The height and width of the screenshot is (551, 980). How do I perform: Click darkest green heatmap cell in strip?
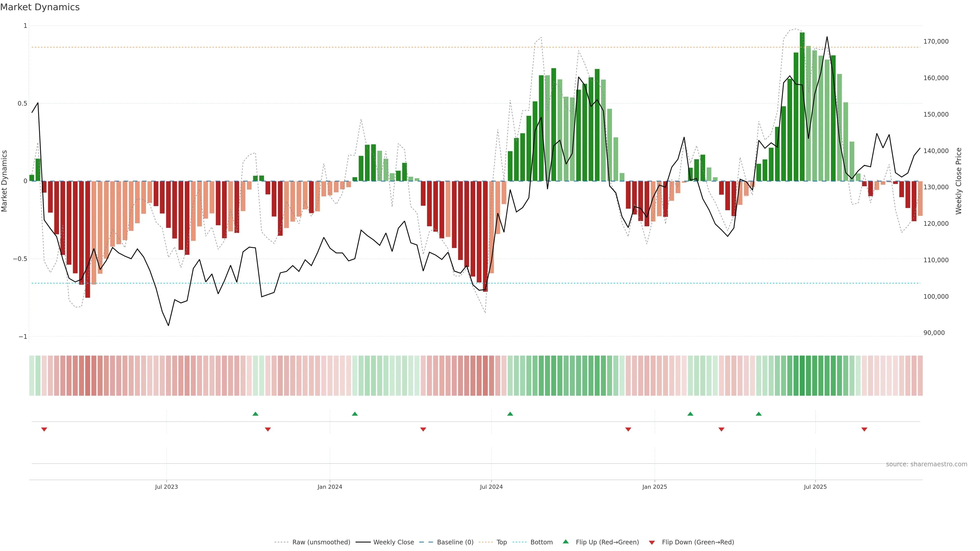[x=802, y=376]
